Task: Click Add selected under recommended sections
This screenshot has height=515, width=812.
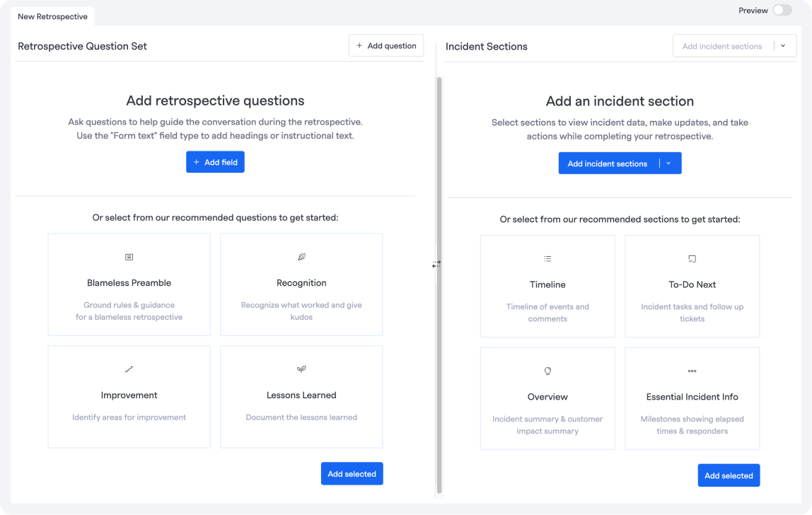Action: (x=729, y=475)
